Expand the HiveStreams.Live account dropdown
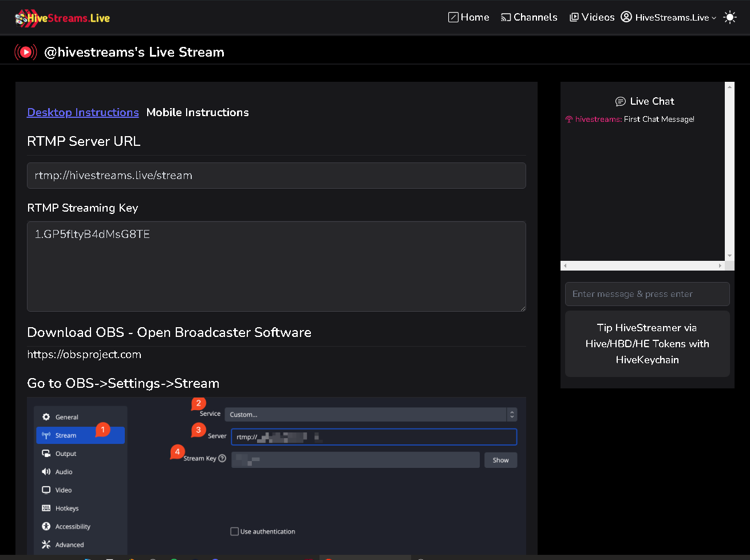The width and height of the screenshot is (750, 560). point(668,17)
